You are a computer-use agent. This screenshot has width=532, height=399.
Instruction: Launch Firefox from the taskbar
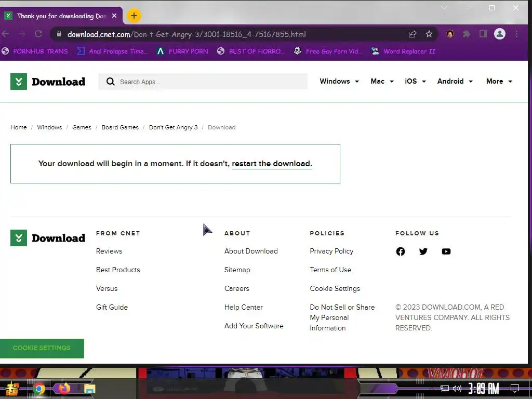click(64, 389)
